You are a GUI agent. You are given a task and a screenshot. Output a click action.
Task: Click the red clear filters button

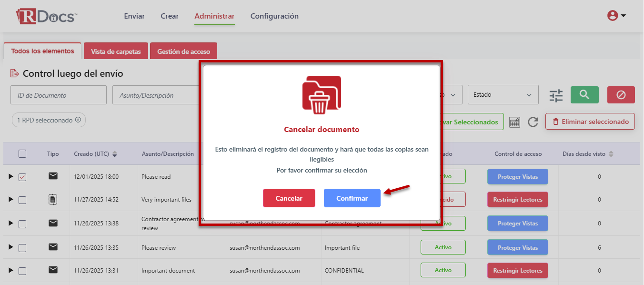pyautogui.click(x=621, y=95)
